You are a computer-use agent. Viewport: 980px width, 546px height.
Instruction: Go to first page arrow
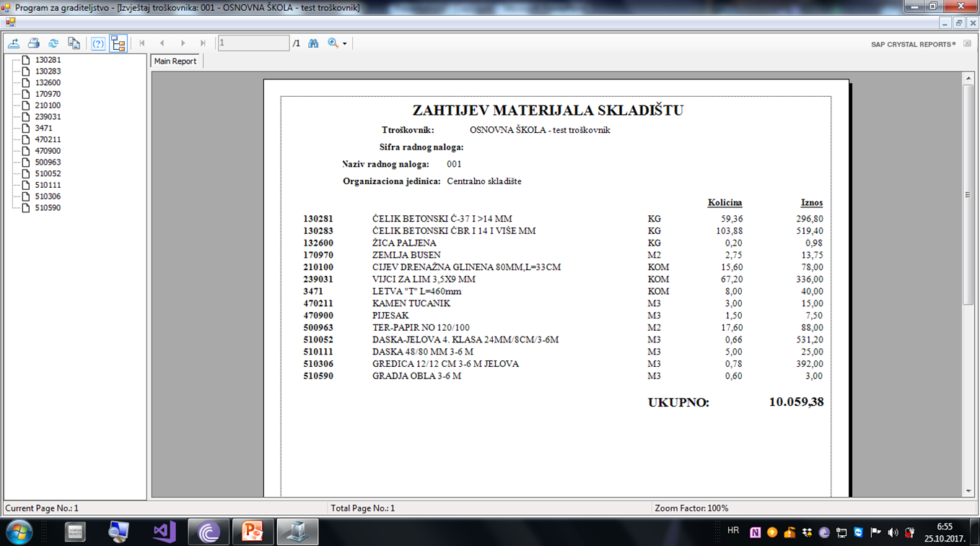click(142, 43)
